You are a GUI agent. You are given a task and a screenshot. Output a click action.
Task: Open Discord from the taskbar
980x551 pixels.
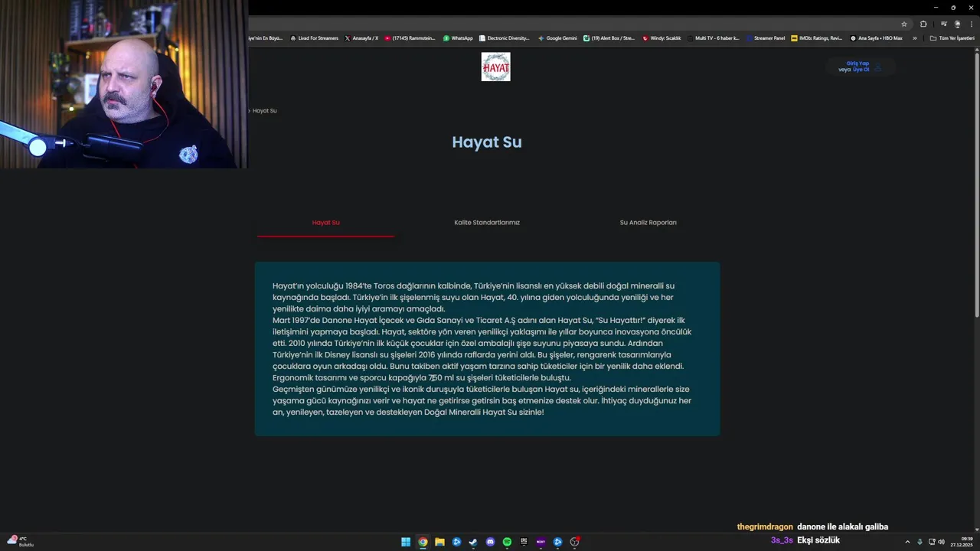490,542
